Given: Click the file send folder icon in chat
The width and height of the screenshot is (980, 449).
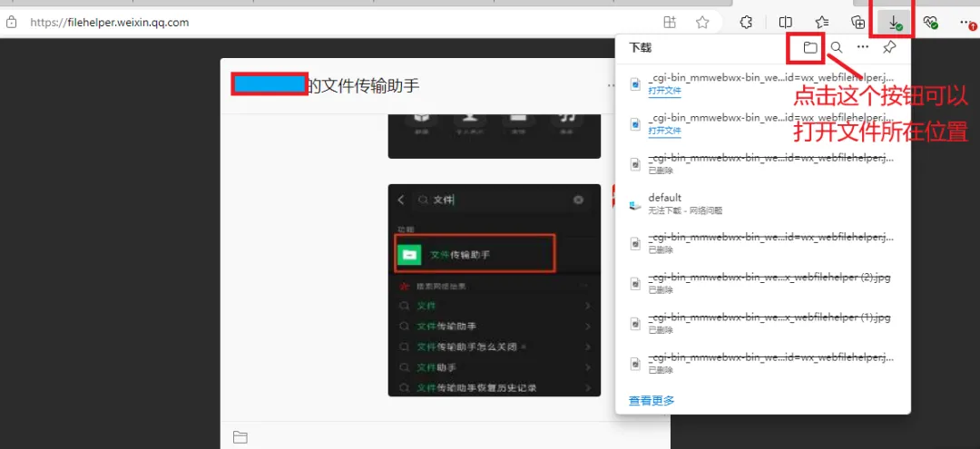Looking at the screenshot, I should tap(240, 437).
